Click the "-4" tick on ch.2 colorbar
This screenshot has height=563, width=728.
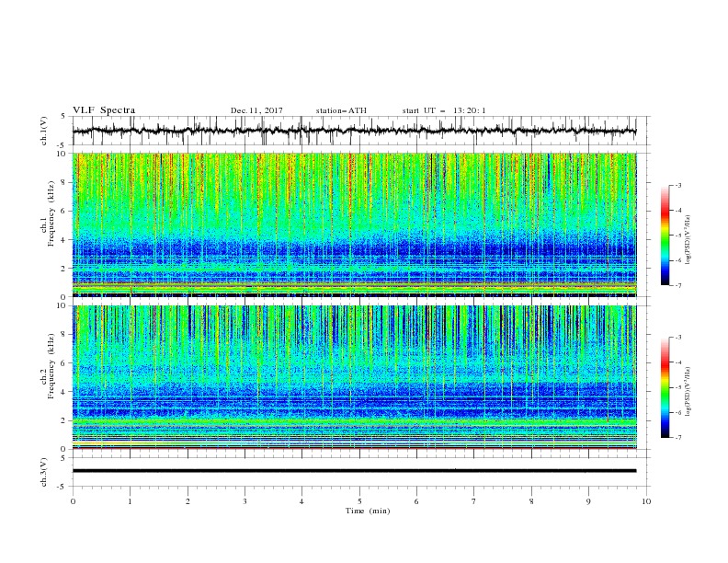pyautogui.click(x=677, y=362)
